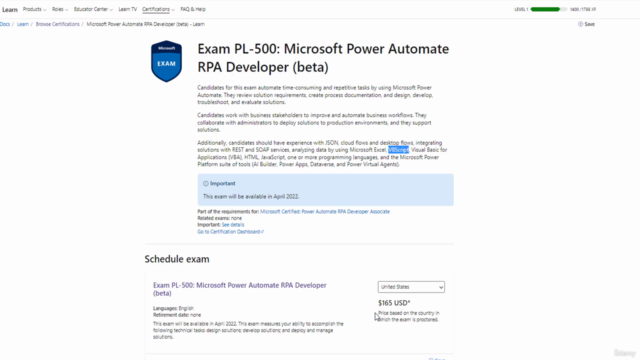Go to Certification Dashboard
640x360 pixels.
pyautogui.click(x=231, y=231)
